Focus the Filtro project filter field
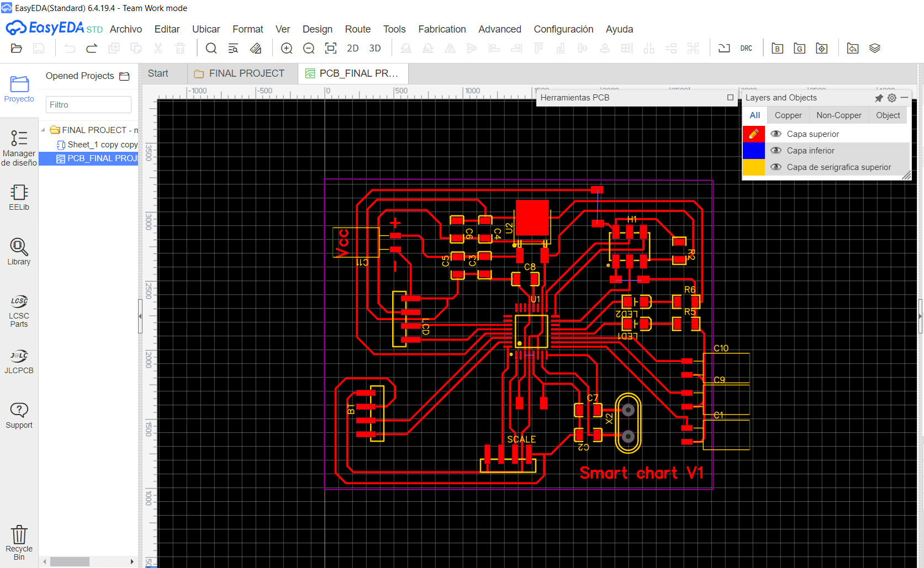 coord(88,105)
